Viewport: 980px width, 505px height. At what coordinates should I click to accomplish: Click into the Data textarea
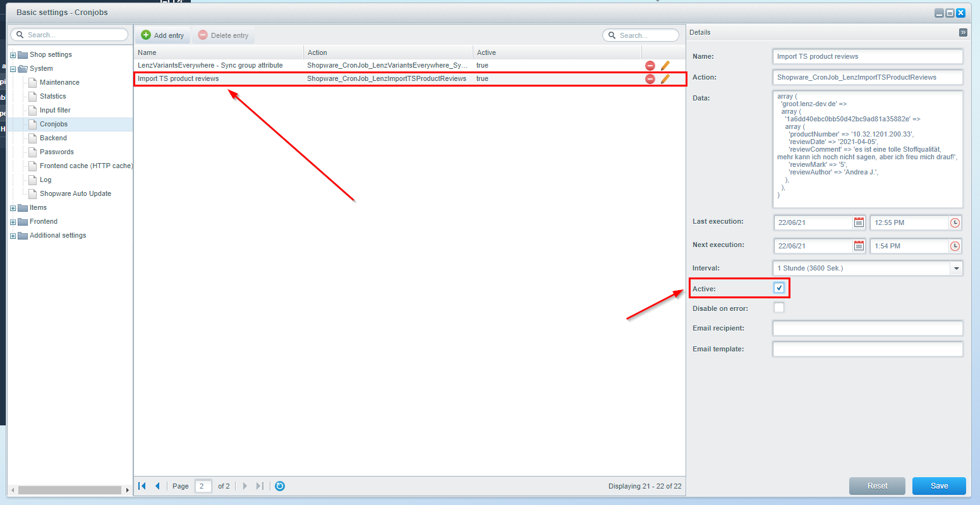[x=868, y=149]
